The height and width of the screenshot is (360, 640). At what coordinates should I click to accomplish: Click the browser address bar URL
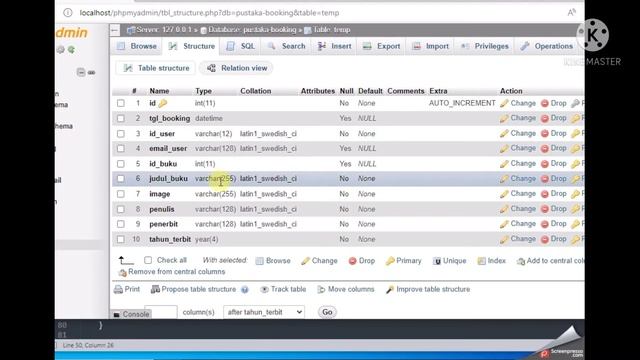coord(209,13)
